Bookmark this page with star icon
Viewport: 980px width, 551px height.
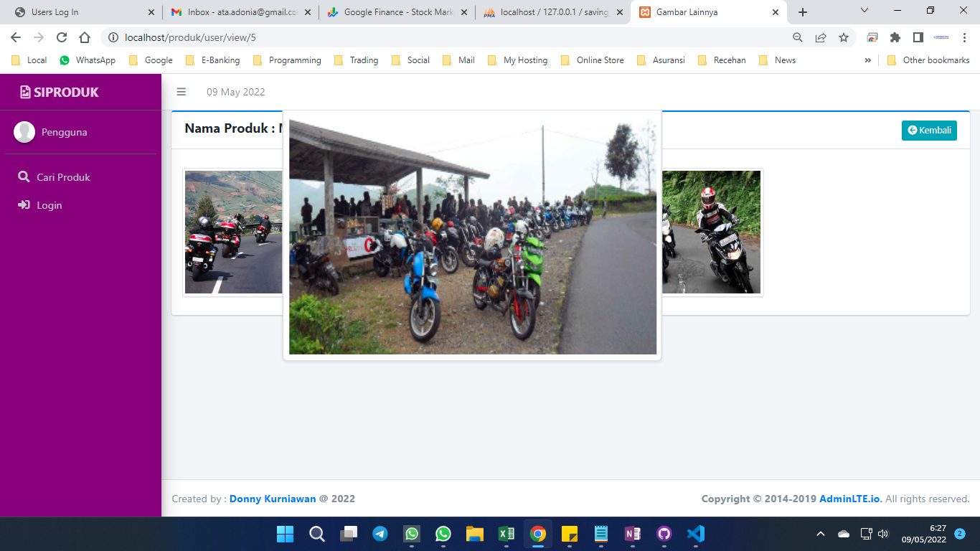(x=844, y=37)
